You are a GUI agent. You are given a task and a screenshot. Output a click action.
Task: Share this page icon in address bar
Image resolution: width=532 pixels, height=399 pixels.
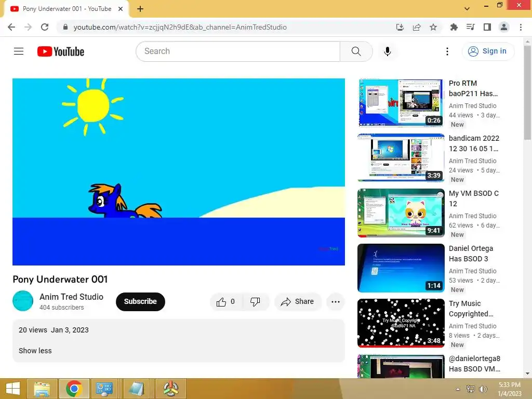[417, 27]
